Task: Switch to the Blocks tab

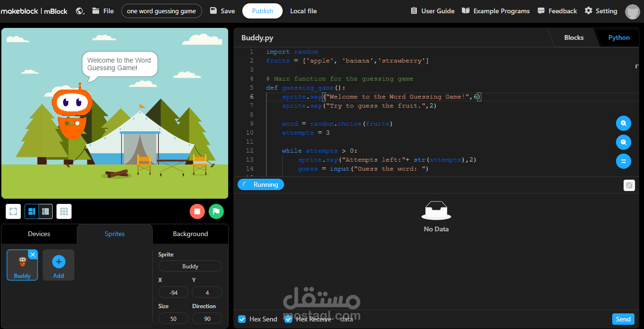Action: 574,37
